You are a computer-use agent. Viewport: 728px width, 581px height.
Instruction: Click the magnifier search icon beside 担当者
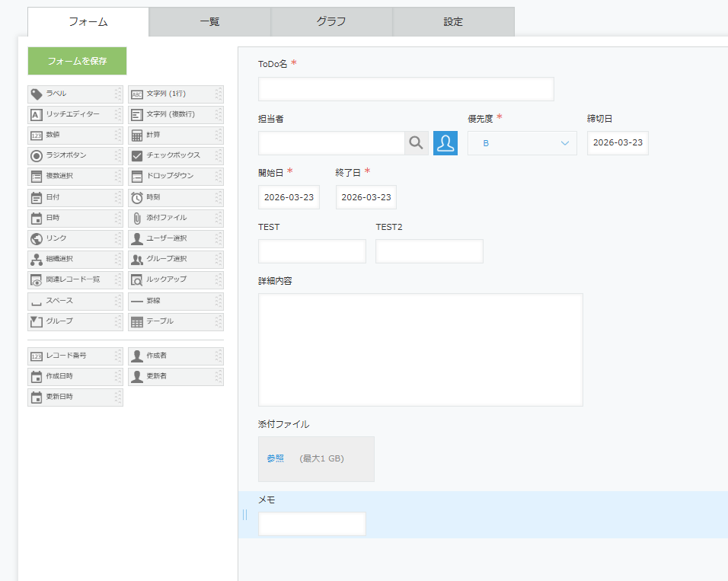(x=416, y=143)
